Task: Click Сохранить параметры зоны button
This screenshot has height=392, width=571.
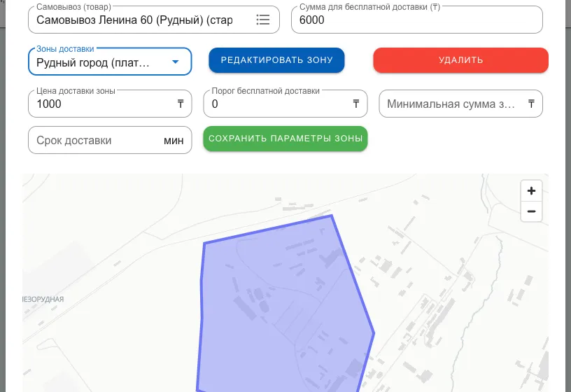Action: (x=285, y=139)
